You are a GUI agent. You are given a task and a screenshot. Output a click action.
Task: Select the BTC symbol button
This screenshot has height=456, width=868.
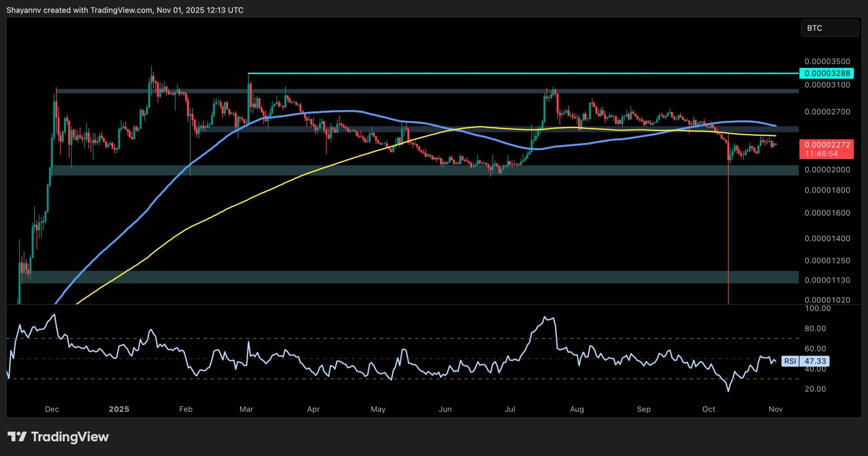click(x=829, y=28)
